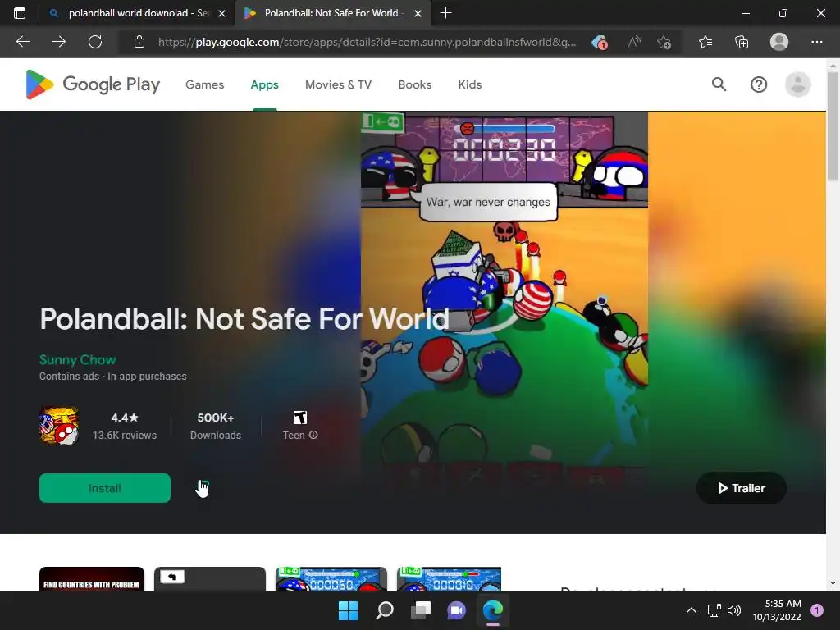Open vertical tabs actions menu
Screen dimensions: 840x630
coord(20,13)
